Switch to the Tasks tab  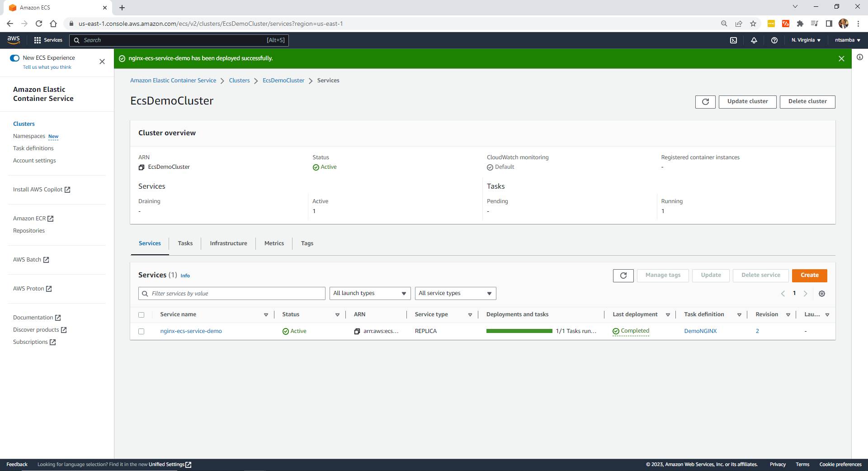(185, 243)
